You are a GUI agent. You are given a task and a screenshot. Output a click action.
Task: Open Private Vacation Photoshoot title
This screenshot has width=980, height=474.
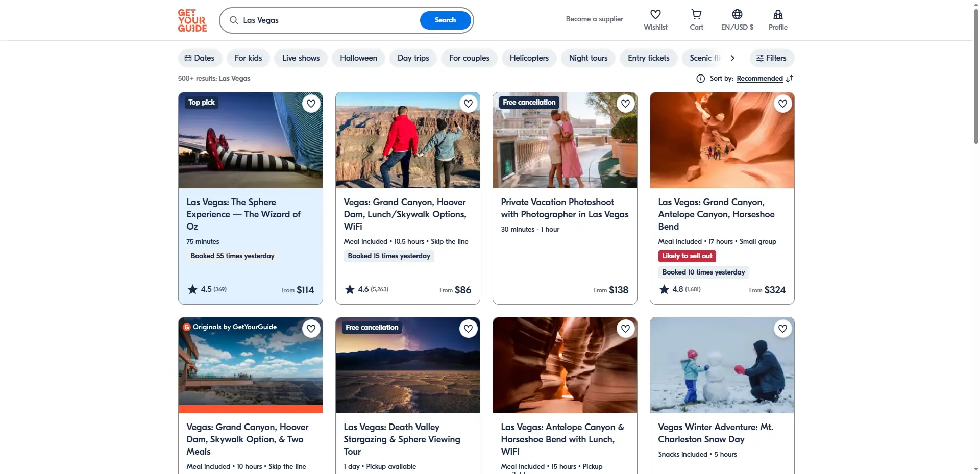point(565,208)
